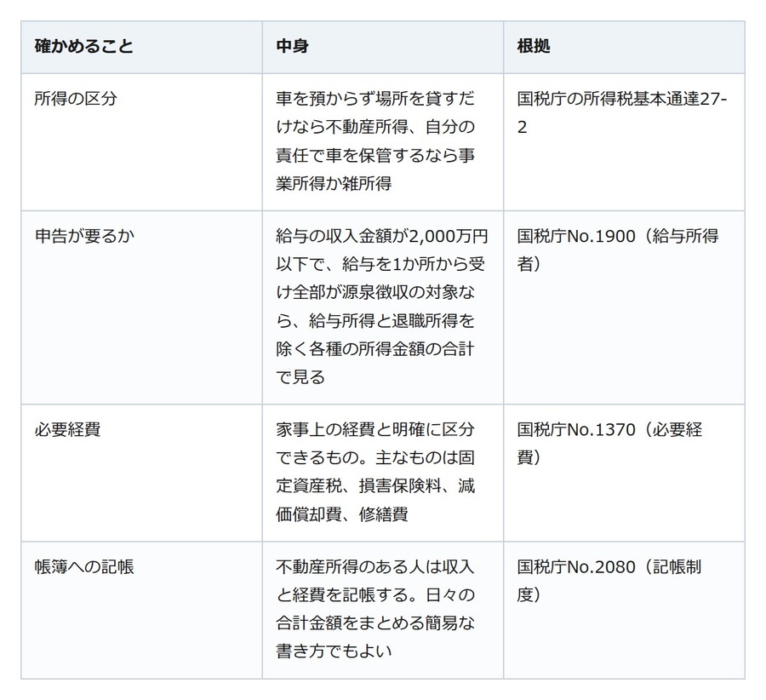The image size is (766, 700).
Task: Select the row label '申告が要るか'
Action: 84,236
